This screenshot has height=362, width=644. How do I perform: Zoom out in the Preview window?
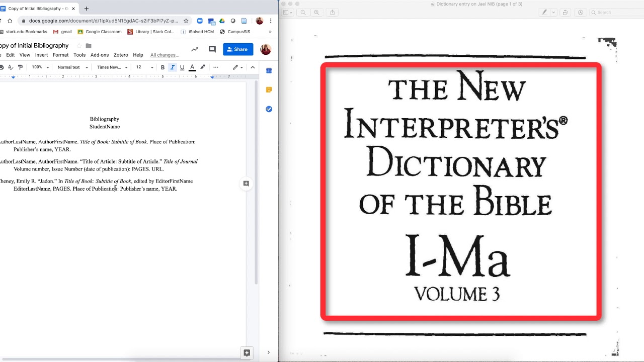(303, 13)
